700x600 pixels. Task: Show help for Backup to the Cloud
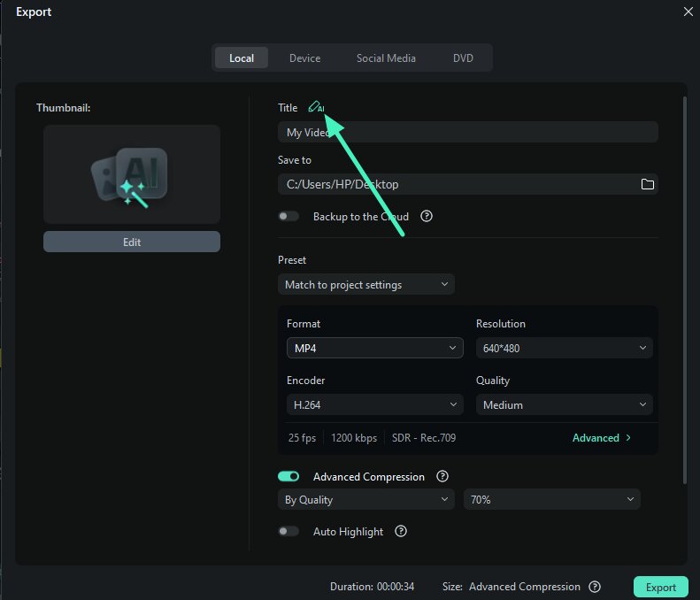click(427, 216)
